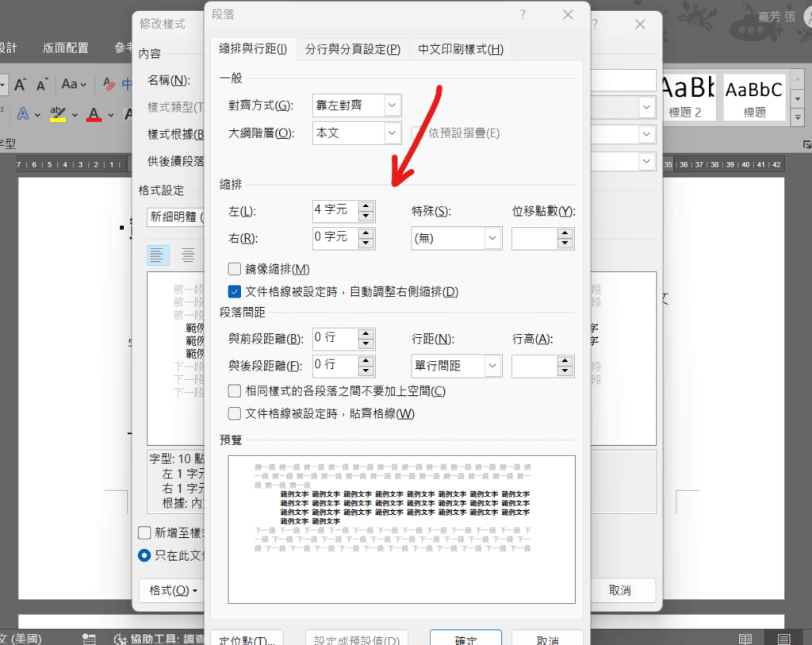
Task: Click the 確定 button in 段落 dialog
Action: [x=465, y=639]
